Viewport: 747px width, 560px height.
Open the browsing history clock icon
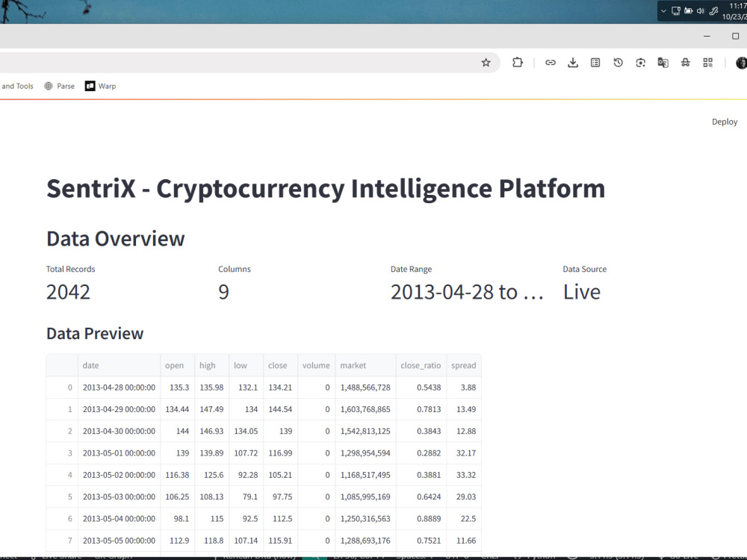618,63
